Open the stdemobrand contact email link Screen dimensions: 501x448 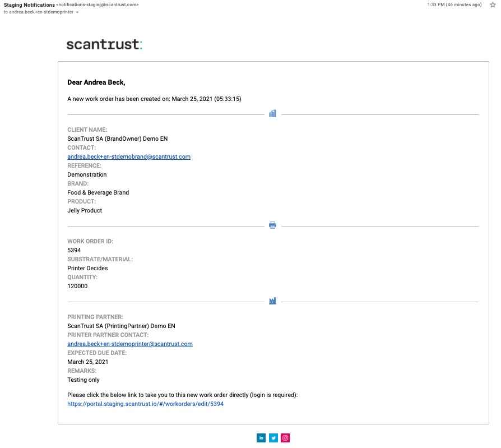(x=129, y=157)
